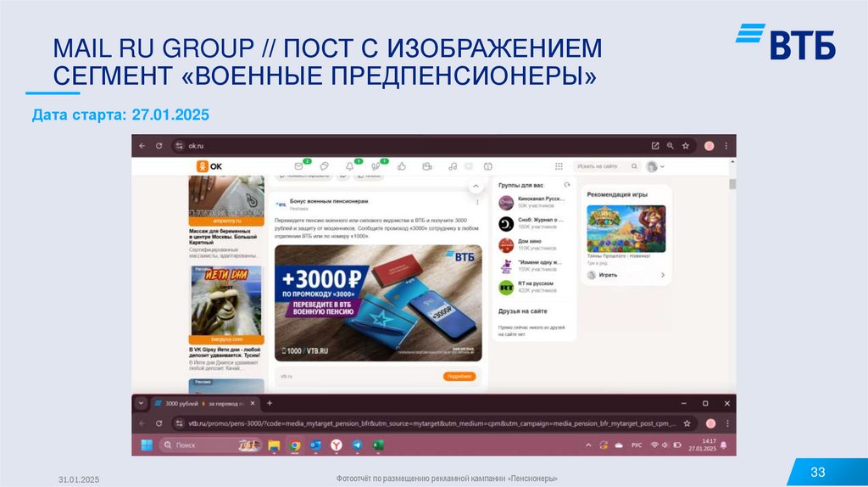Open the OK user avatar dropdown
The image size is (868, 487).
point(655,166)
